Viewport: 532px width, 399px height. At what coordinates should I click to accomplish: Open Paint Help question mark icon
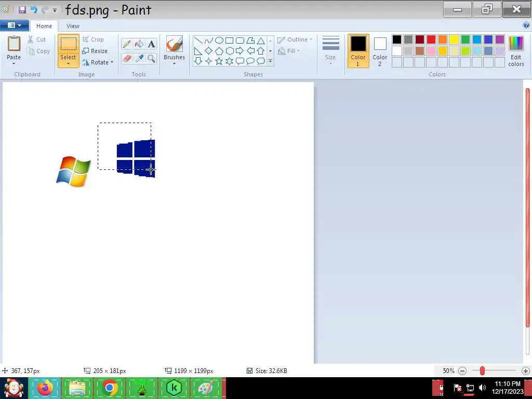click(526, 25)
